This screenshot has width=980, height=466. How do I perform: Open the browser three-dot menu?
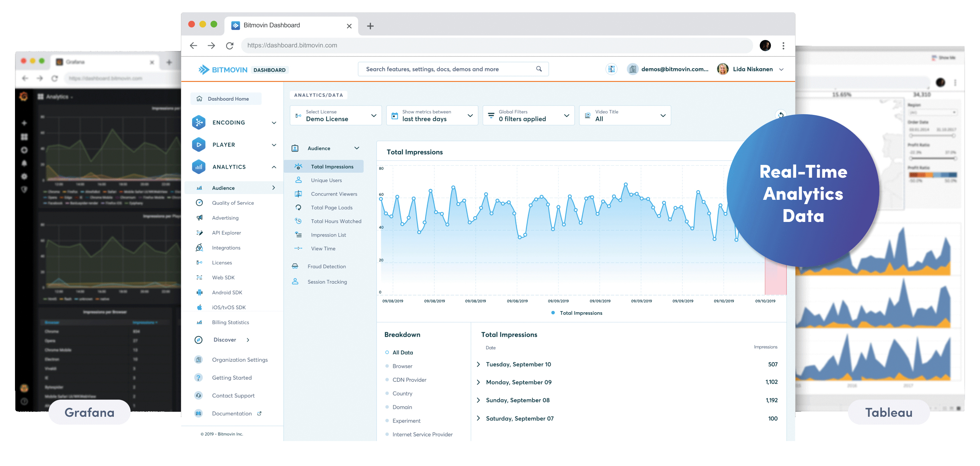point(783,46)
